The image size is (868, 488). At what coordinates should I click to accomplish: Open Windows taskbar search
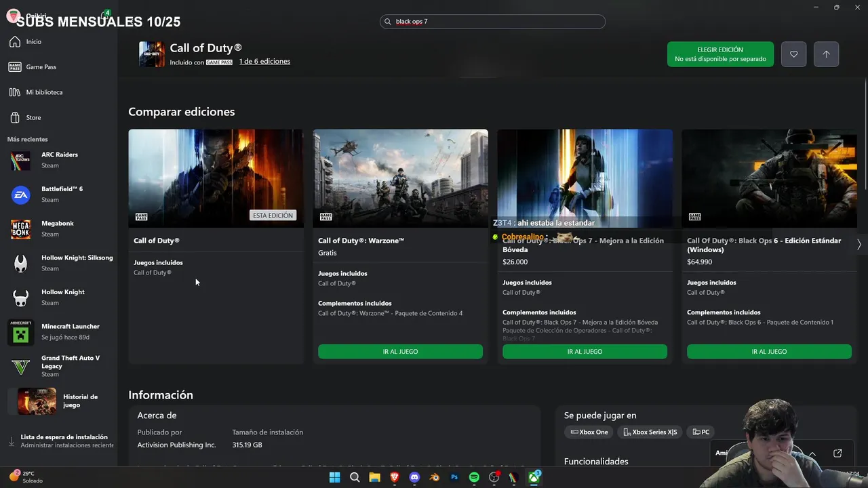click(355, 478)
